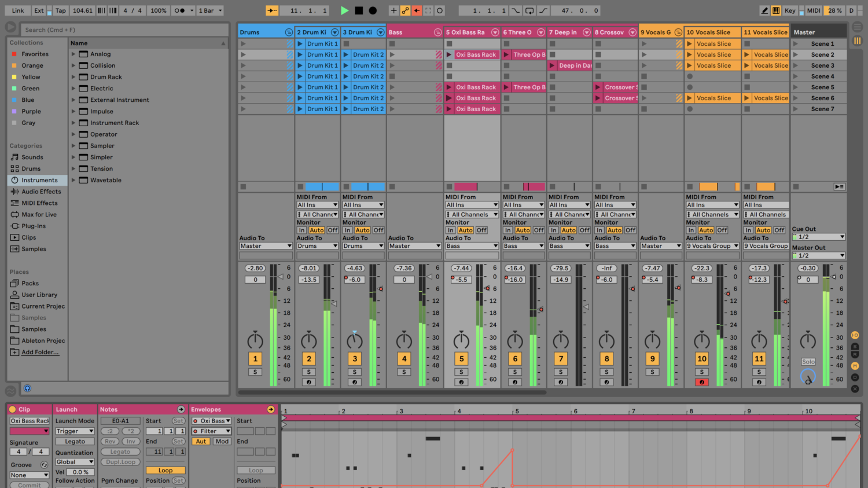The height and width of the screenshot is (488, 868).
Task: Set track 2 Monitor to In
Action: tap(301, 230)
